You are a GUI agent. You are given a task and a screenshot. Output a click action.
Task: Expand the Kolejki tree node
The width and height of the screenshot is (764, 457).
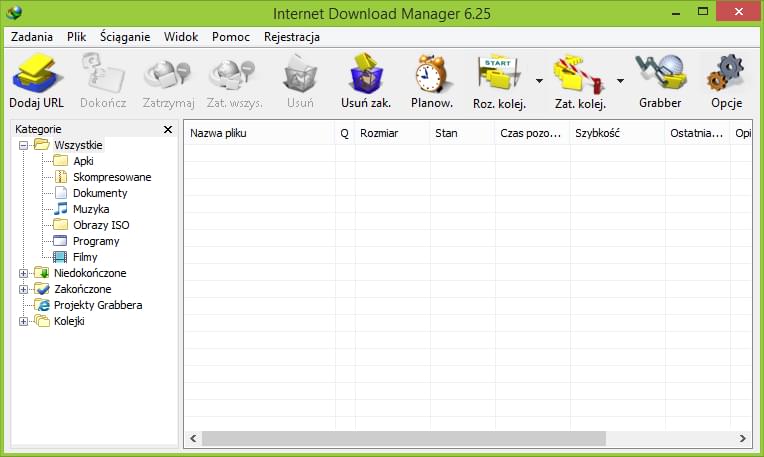24,321
